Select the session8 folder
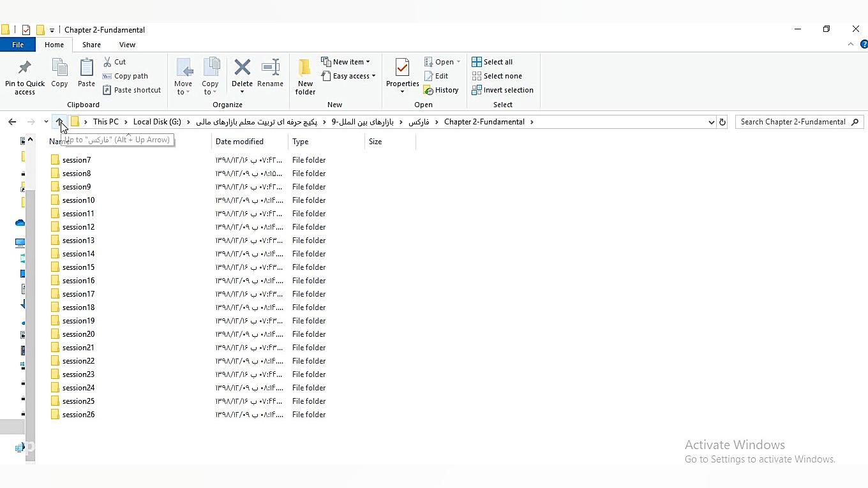This screenshot has width=868, height=488. point(77,174)
